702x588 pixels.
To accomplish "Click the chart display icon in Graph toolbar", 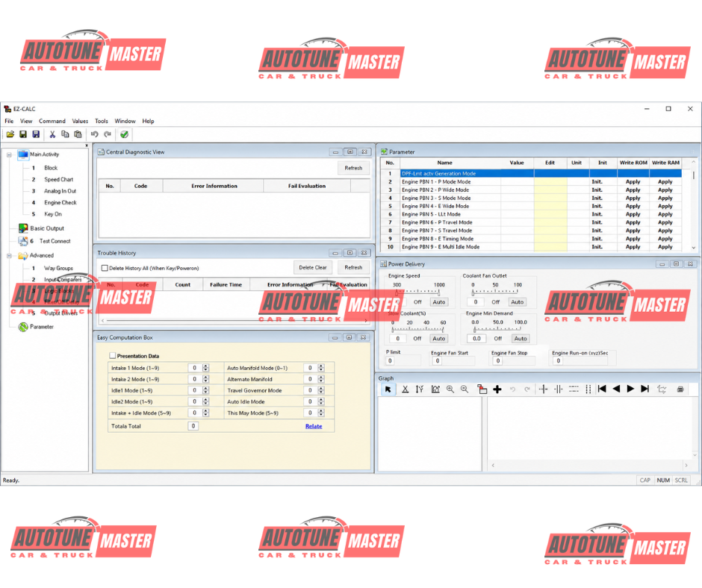I will 435,390.
